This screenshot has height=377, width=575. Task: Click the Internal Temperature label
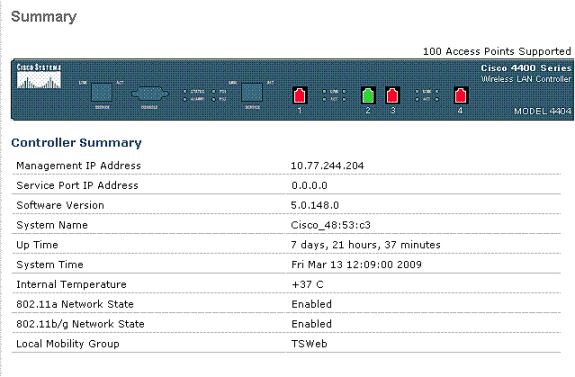point(71,285)
